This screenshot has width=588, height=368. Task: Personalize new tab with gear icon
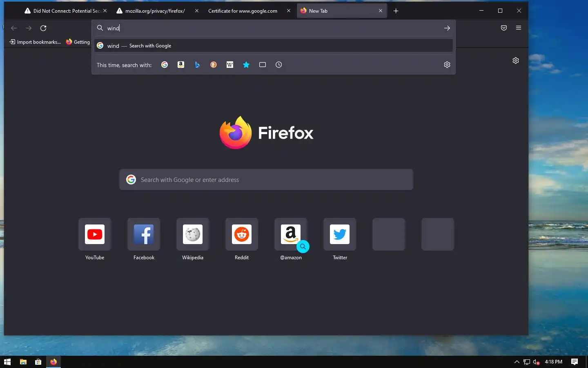point(516,61)
